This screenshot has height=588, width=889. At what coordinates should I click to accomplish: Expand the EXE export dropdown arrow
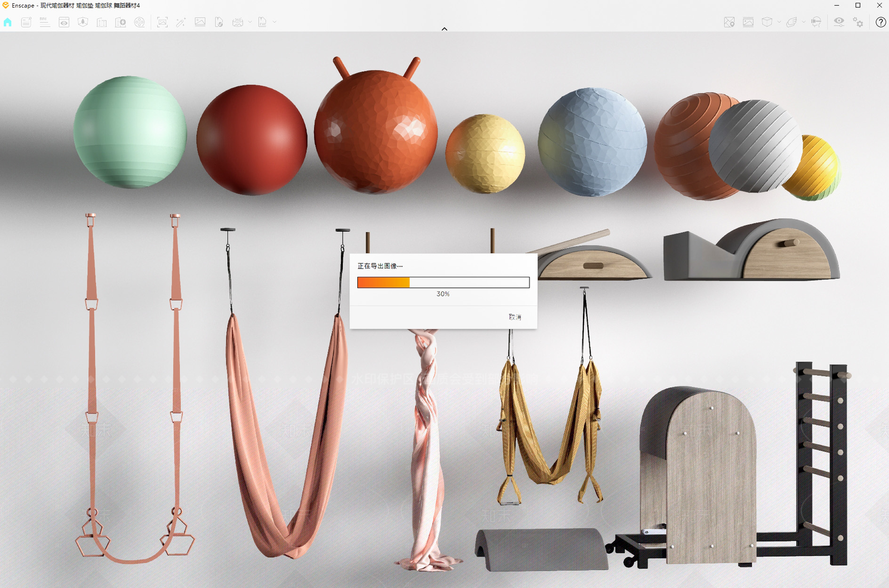coord(274,22)
